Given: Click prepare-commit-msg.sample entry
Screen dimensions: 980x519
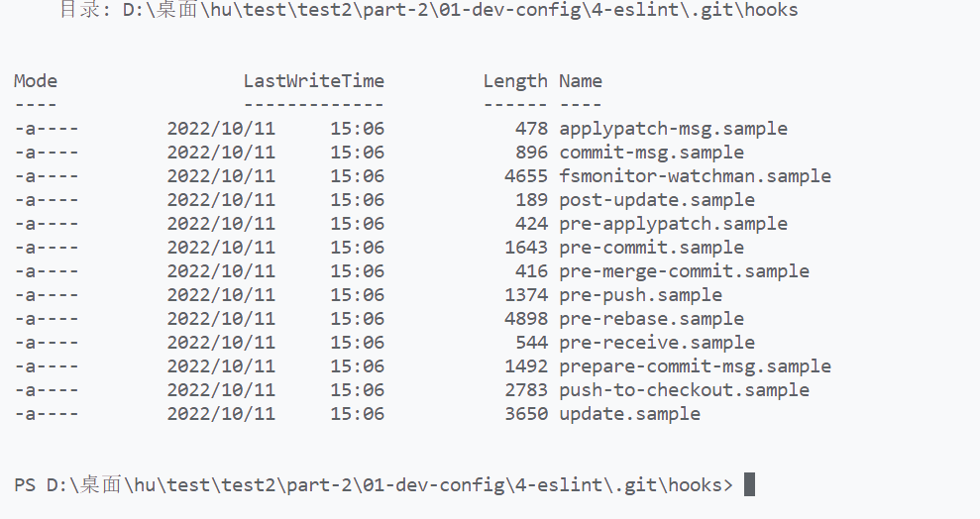Looking at the screenshot, I should (x=695, y=366).
